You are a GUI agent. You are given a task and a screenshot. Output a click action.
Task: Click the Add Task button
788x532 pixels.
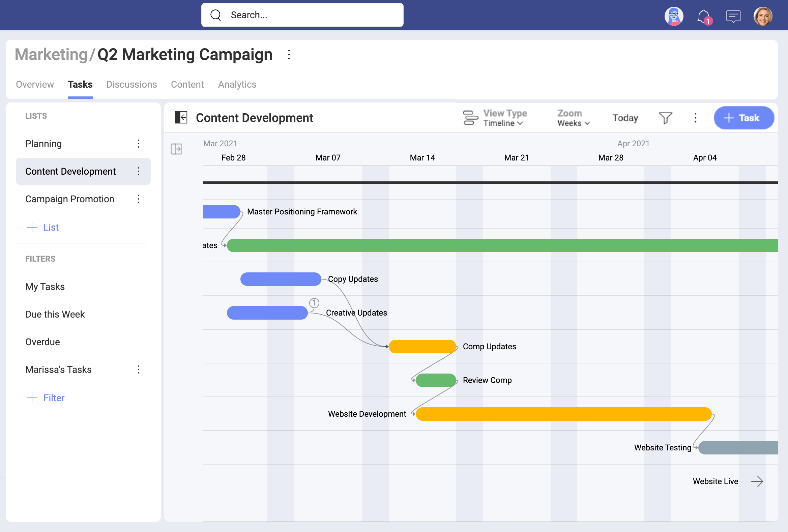(741, 117)
